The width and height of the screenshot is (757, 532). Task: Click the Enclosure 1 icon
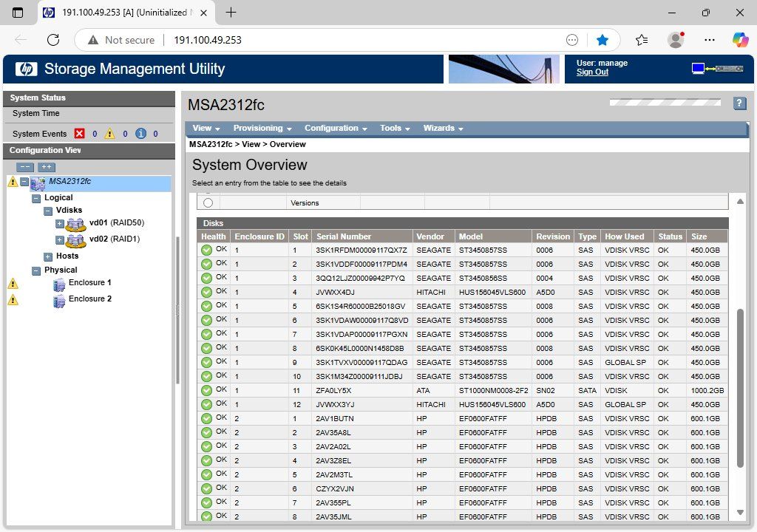pyautogui.click(x=59, y=284)
